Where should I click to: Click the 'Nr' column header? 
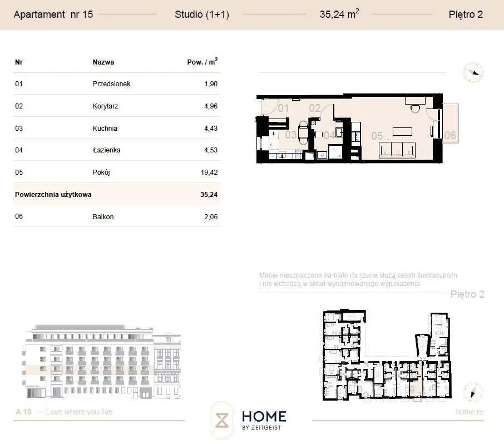(19, 62)
